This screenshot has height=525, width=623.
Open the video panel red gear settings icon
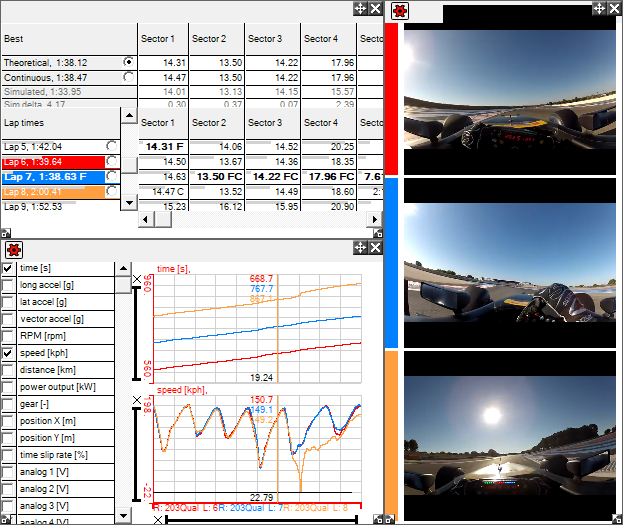399,11
